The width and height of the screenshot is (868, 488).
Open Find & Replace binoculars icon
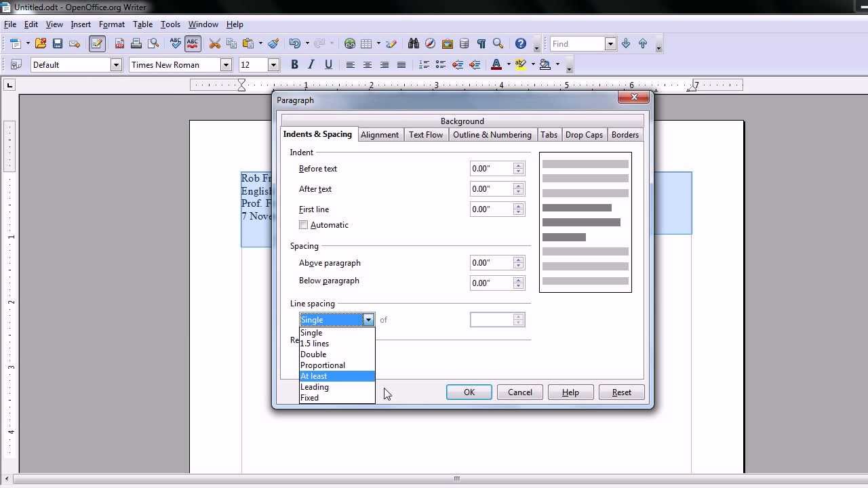(x=414, y=43)
